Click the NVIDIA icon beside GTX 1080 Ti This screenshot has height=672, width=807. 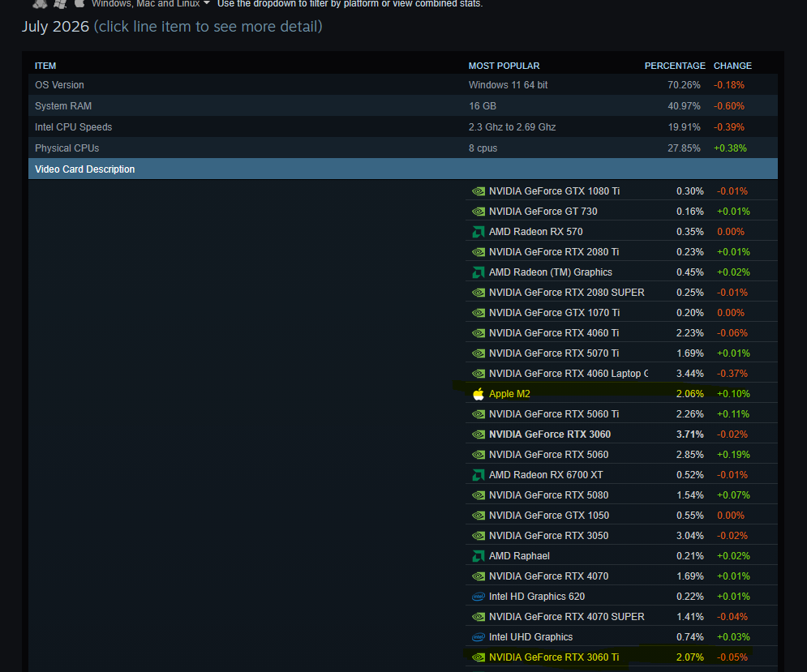pos(479,191)
